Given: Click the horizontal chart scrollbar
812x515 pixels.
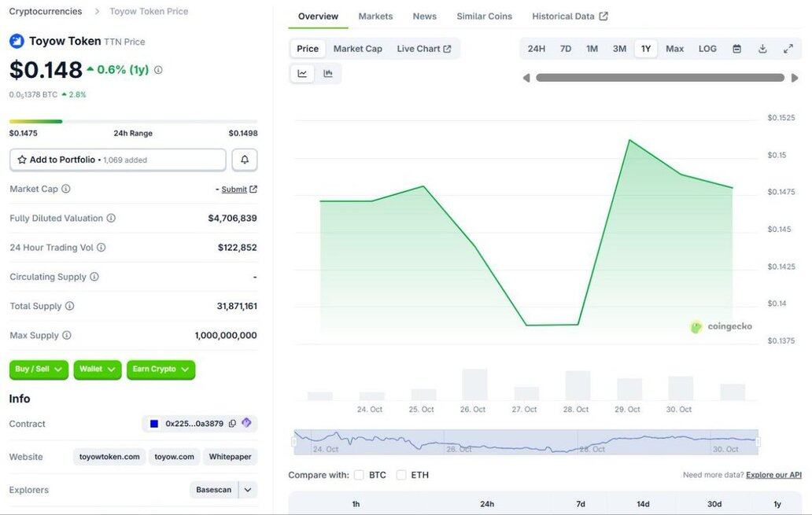Looking at the screenshot, I should click(659, 78).
